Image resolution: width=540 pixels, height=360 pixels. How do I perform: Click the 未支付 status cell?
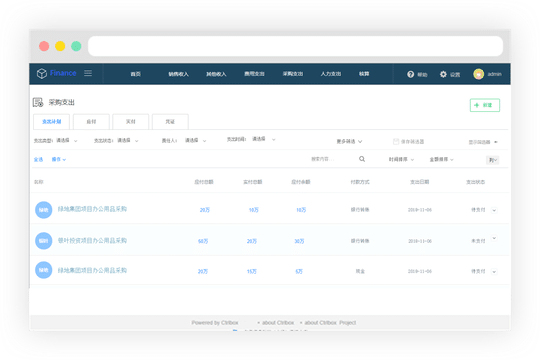click(x=478, y=241)
